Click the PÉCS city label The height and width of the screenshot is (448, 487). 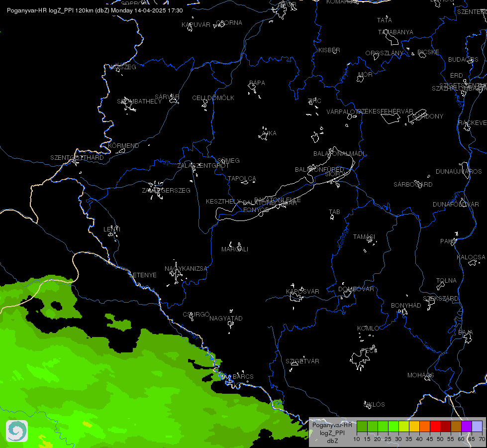coord(369,351)
